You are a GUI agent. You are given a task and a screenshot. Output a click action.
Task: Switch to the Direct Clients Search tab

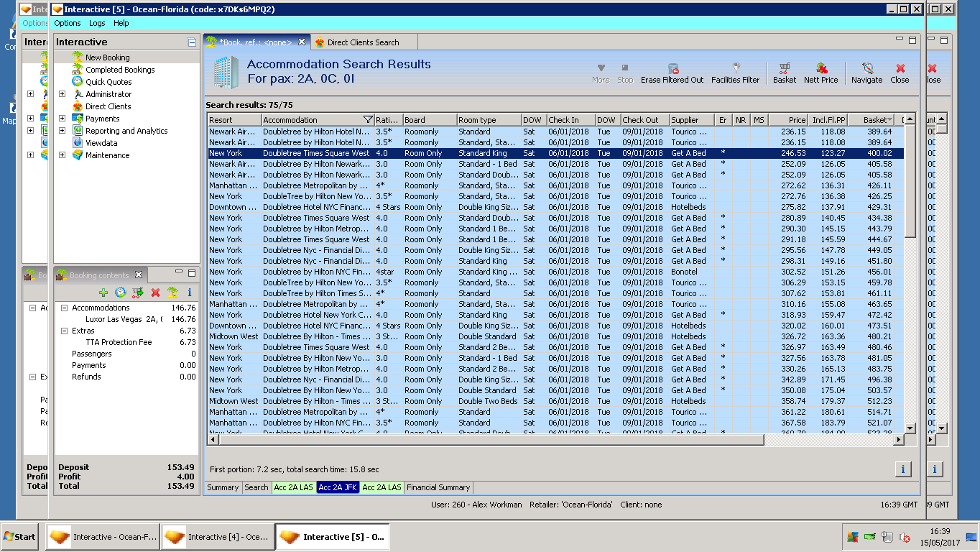363,42
